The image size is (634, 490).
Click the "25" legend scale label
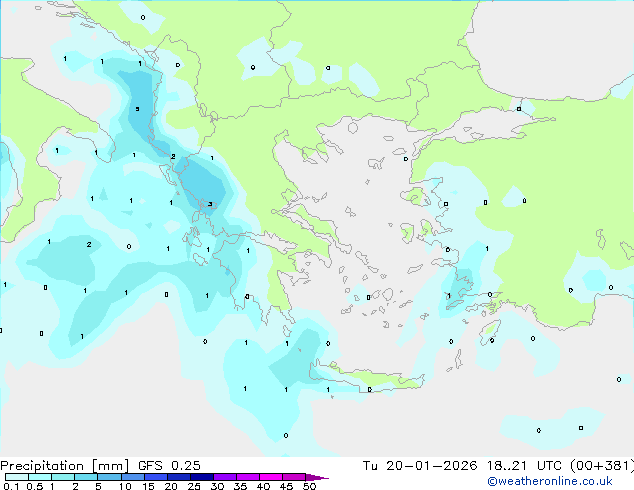point(194,486)
